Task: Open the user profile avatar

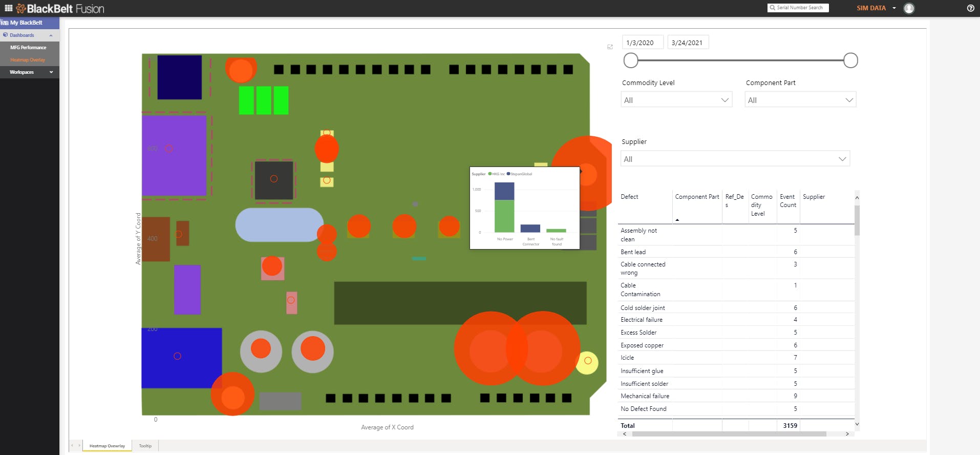Action: pyautogui.click(x=909, y=8)
